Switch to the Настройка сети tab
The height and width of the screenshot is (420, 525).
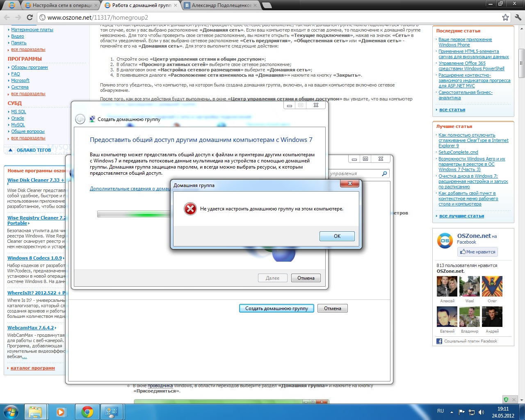(x=62, y=5)
